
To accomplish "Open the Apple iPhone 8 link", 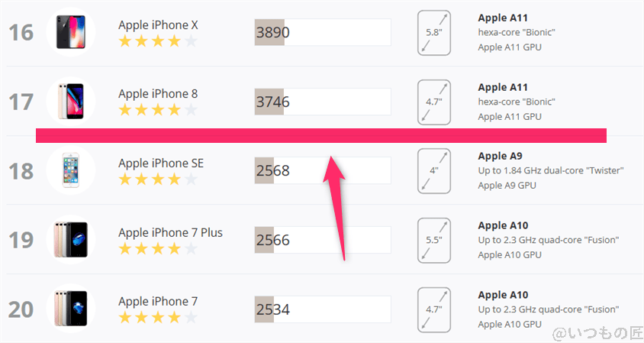I will (x=157, y=94).
